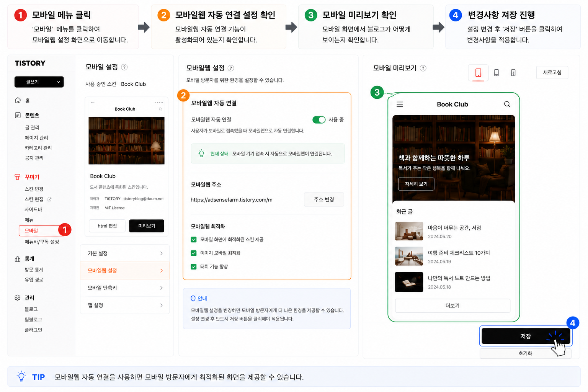Image resolution: width=588 pixels, height=392 pixels.
Task: Select the middle gray phone device icon
Action: pos(497,73)
